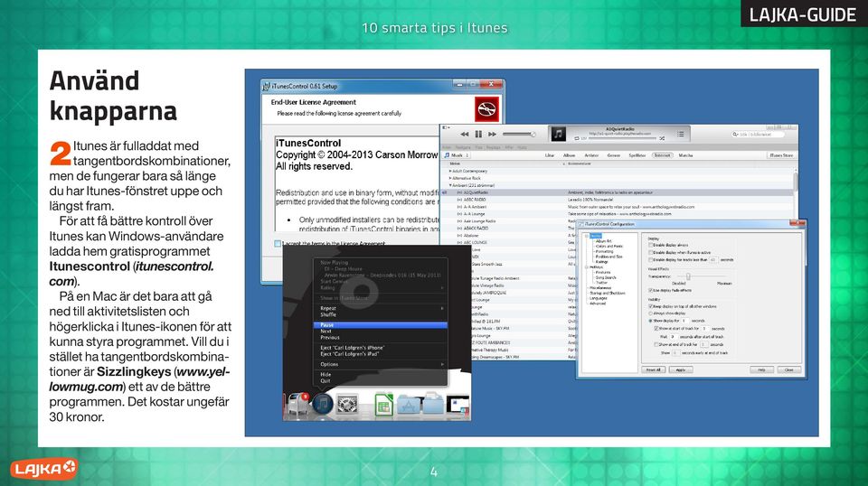
Task: Select the A1QuietRadio stream row
Action: 618,192
